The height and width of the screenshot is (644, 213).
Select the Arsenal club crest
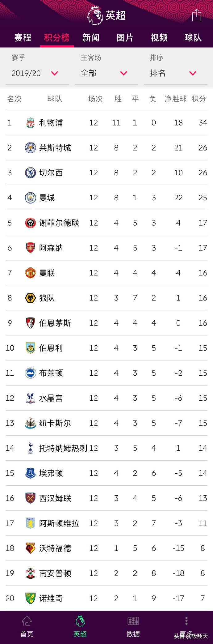pos(30,248)
